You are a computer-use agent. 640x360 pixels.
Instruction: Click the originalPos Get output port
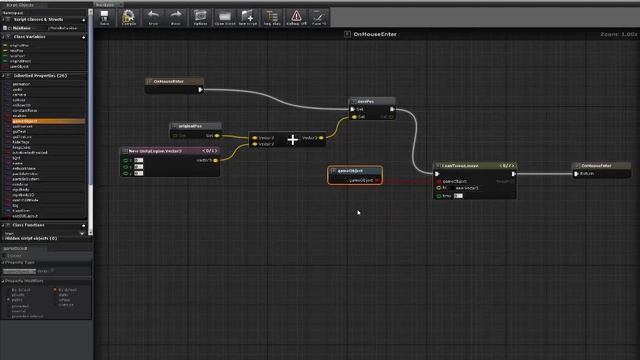217,136
